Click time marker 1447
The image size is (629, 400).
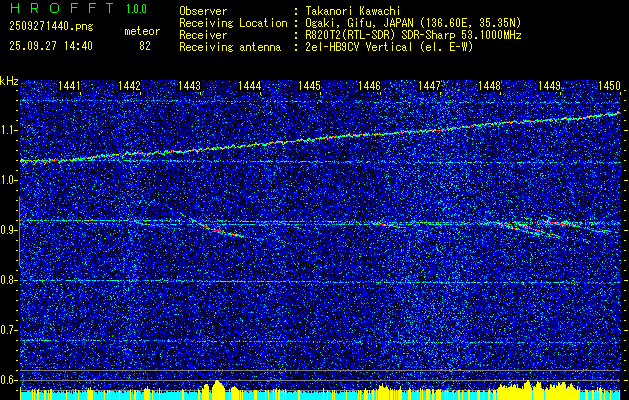pos(430,85)
